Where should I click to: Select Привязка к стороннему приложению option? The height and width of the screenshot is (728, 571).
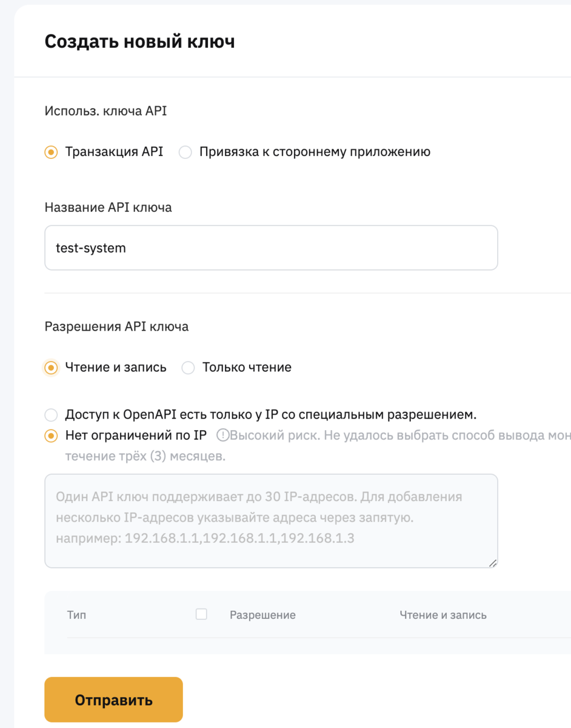[x=185, y=152]
